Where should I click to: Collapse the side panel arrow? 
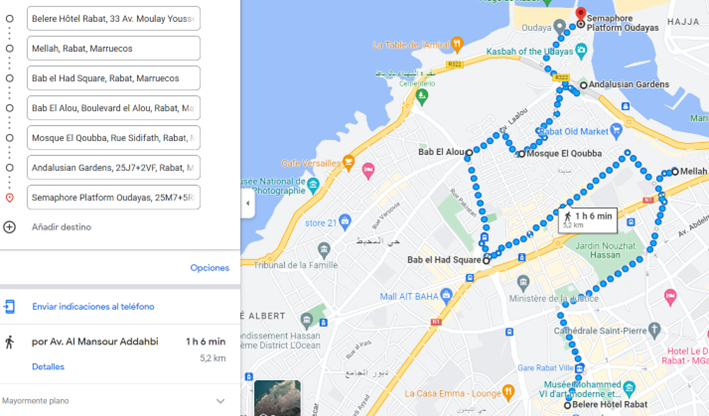(x=247, y=203)
